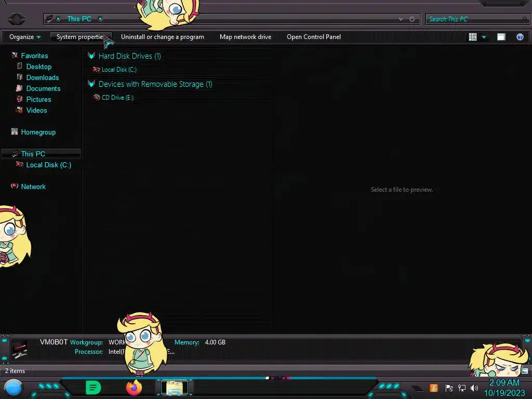Image resolution: width=532 pixels, height=399 pixels.
Task: Click the Memory 4.00 GB value
Action: pos(215,342)
